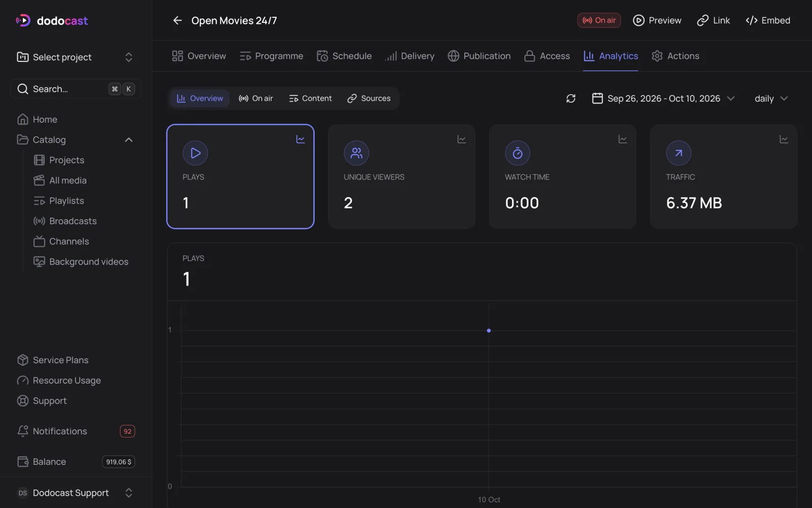Viewport: 812px width, 508px height.
Task: Click the Preview button
Action: click(657, 20)
